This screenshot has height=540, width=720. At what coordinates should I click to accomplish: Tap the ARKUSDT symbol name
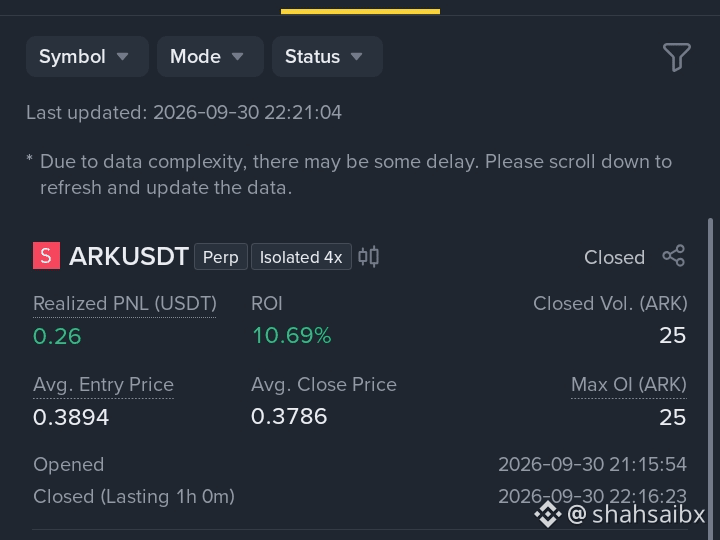129,256
